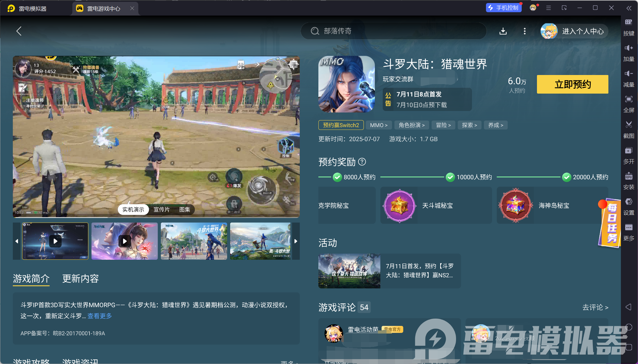Viewport: 638px width, 364px height.
Task: Take a screenshot with the 截图 scissors icon
Action: point(629,129)
